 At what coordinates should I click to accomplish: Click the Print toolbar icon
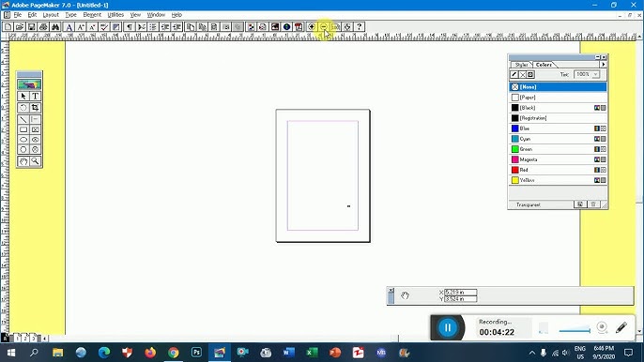[43, 26]
